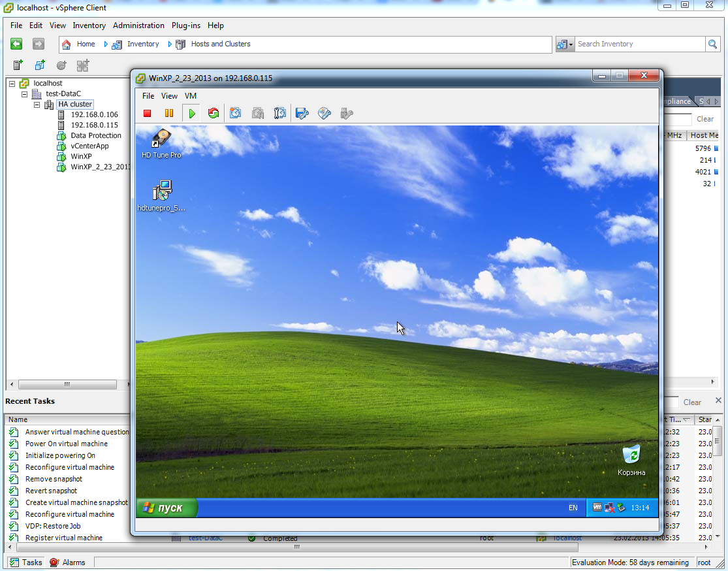Select host 192.168.0.115 in tree

(x=94, y=125)
